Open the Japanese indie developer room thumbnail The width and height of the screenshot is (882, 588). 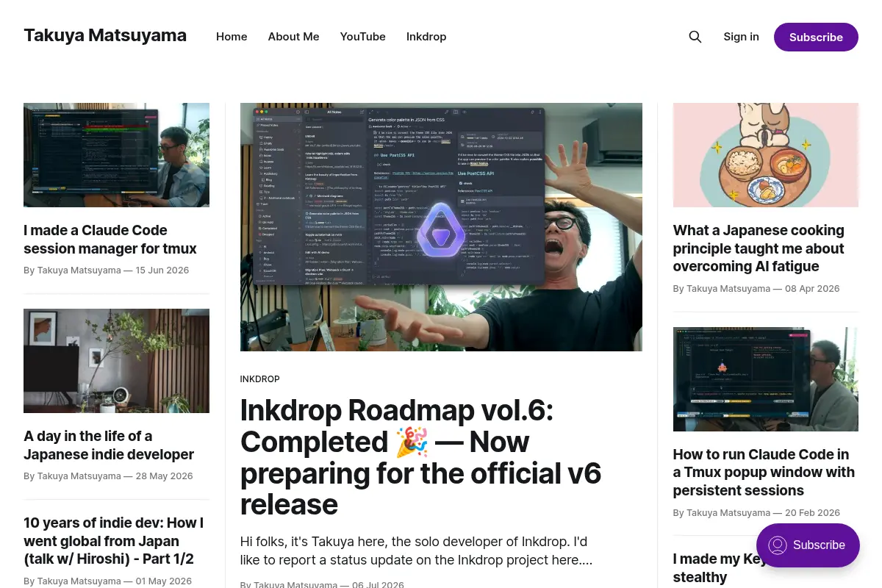pos(116,361)
